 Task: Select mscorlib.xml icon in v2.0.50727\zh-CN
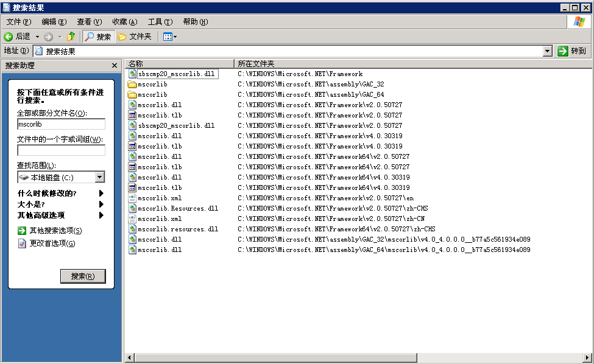[x=132, y=219]
